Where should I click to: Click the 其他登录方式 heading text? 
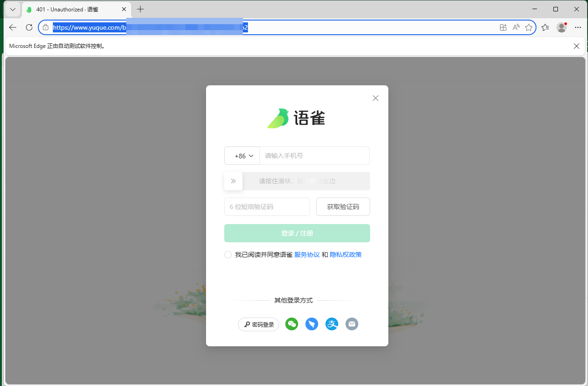click(x=294, y=300)
